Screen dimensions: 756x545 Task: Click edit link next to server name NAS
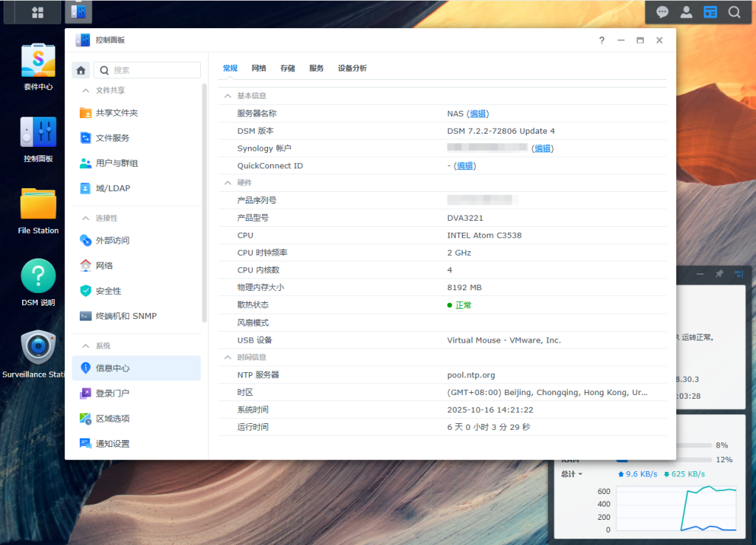click(x=478, y=114)
